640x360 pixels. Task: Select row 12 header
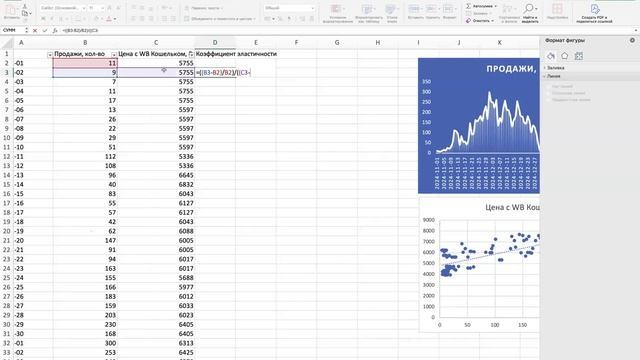pos(7,156)
